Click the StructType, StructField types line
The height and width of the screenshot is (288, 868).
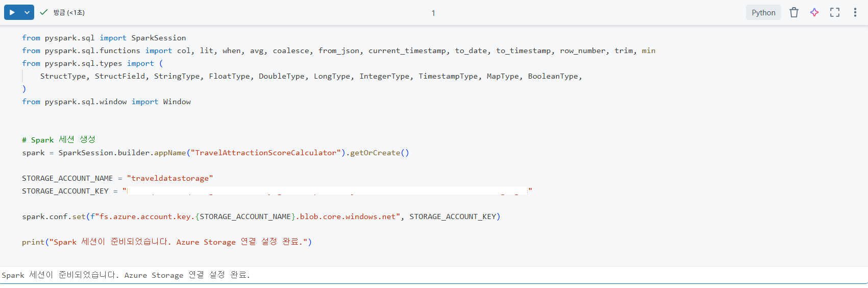click(311, 76)
